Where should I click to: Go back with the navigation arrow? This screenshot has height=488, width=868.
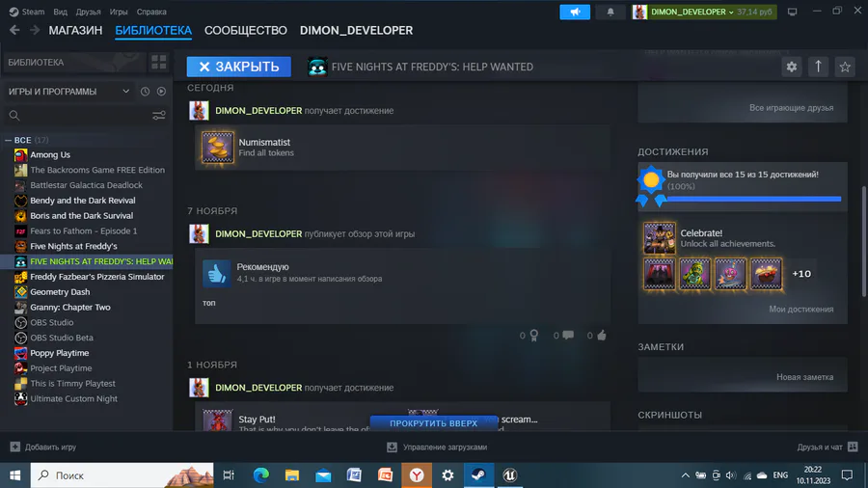tap(14, 31)
